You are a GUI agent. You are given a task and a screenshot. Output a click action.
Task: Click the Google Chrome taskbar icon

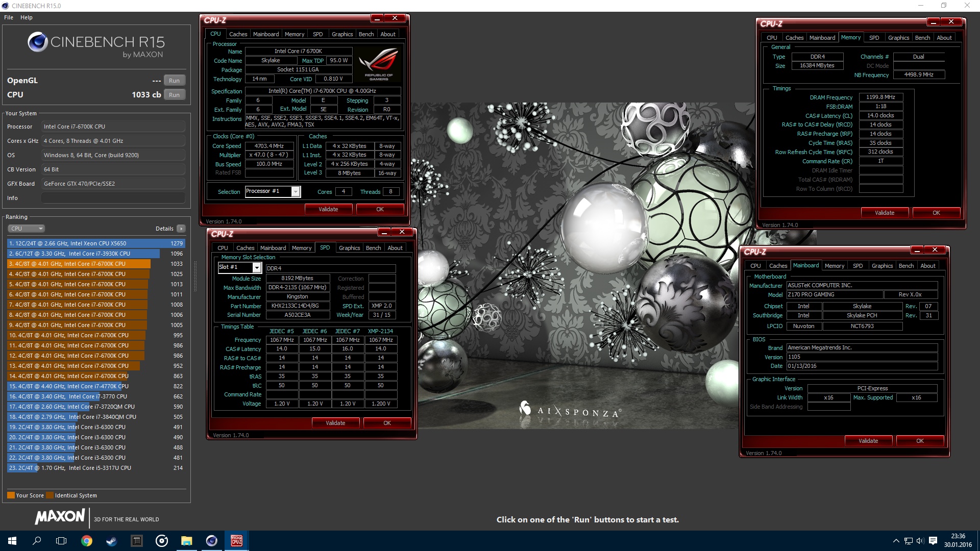click(x=87, y=541)
